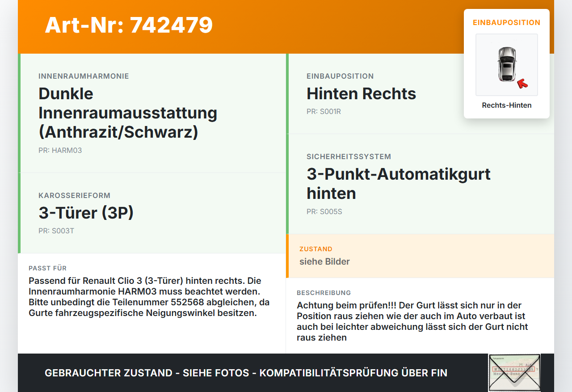The width and height of the screenshot is (572, 392).
Task: Click the orange 'ZUSTAND' label
Action: [x=316, y=249]
